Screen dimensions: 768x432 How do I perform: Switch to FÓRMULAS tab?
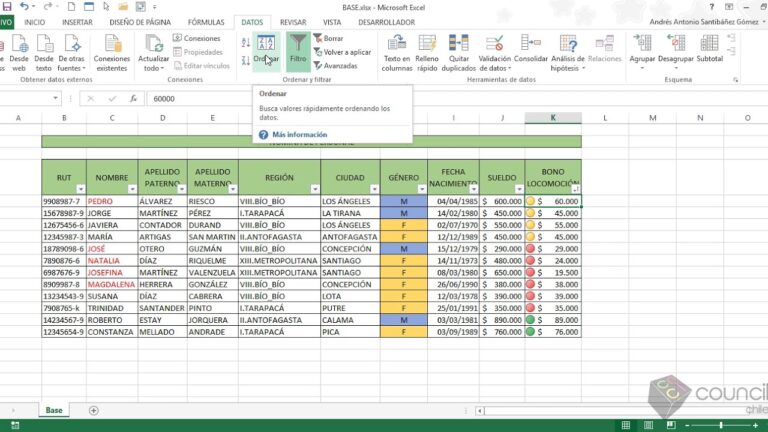[x=206, y=22]
